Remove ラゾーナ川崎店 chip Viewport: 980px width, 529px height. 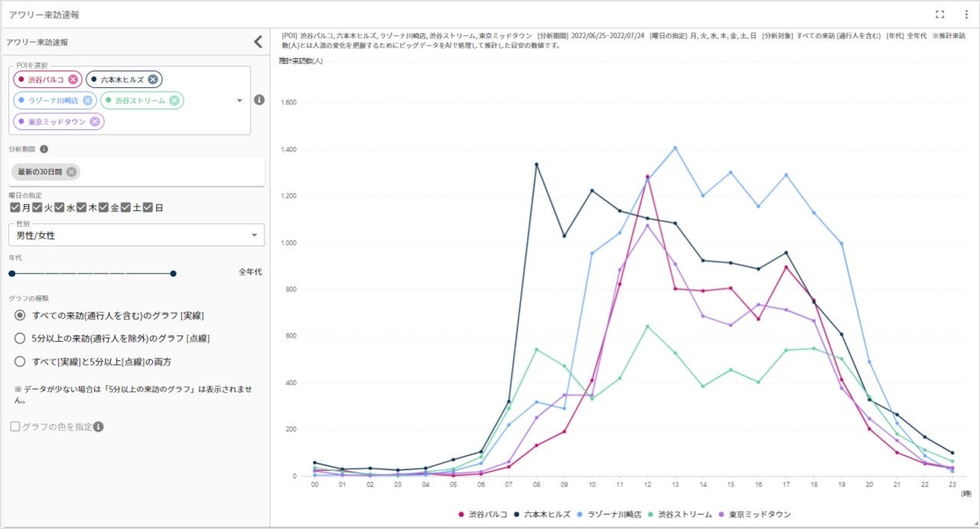coord(87,100)
